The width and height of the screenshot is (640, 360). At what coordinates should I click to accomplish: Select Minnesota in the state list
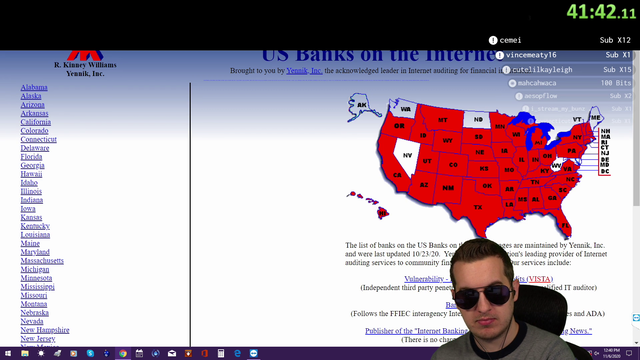click(36, 278)
